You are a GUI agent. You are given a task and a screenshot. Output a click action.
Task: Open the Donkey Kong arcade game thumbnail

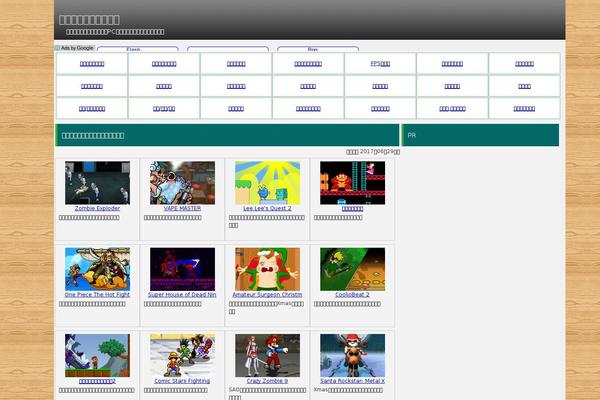pos(352,183)
